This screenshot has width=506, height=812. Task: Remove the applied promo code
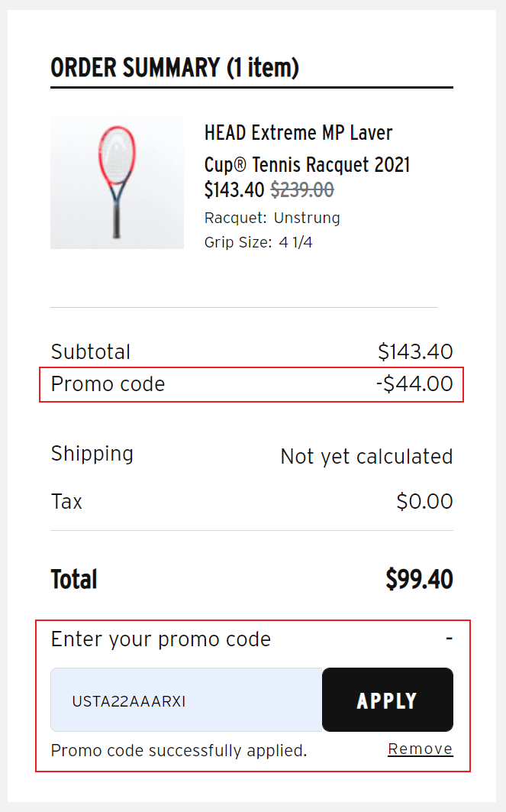(x=420, y=749)
